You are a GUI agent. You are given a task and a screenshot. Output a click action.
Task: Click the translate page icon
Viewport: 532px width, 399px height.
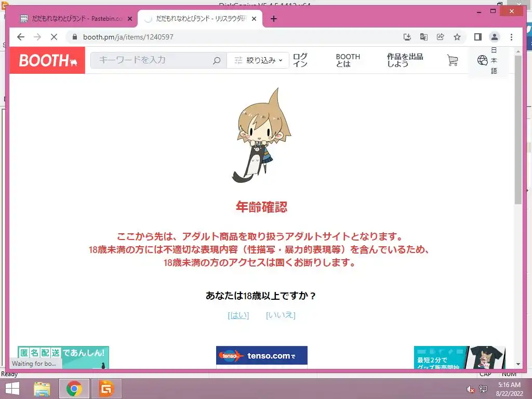(x=424, y=37)
